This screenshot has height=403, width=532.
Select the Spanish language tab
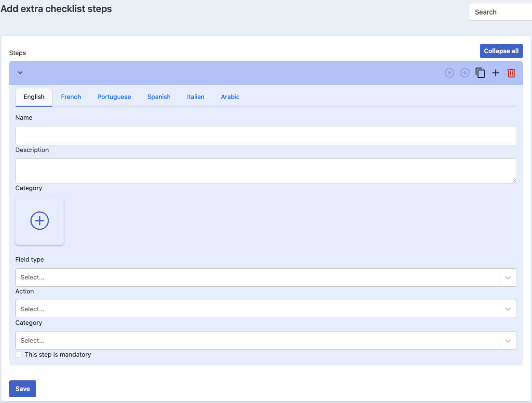(159, 97)
